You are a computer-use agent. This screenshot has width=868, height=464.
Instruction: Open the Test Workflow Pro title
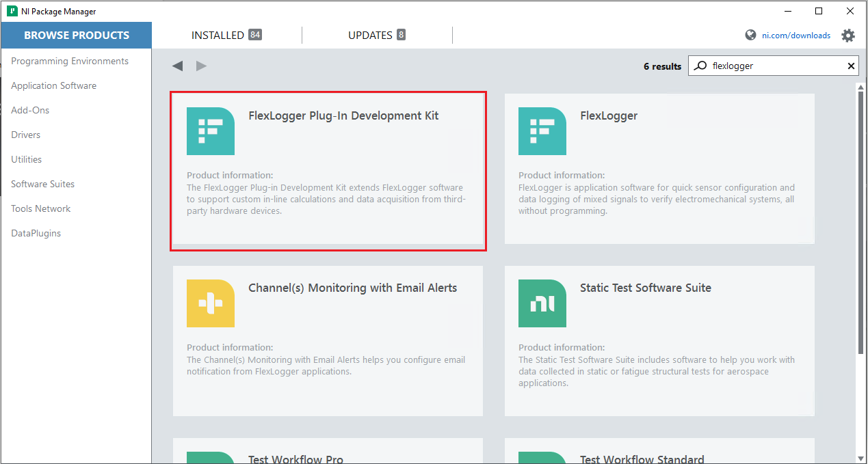296,459
